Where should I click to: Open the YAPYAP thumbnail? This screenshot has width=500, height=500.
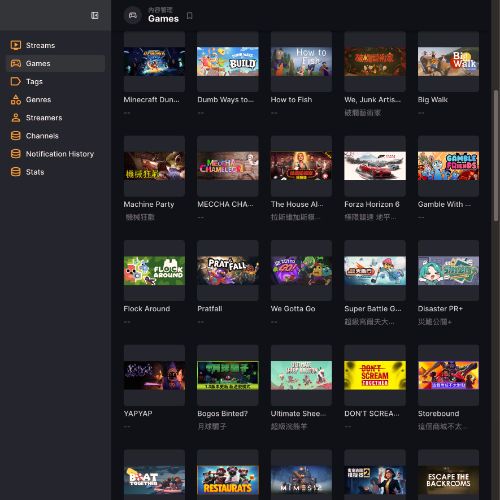pos(154,375)
